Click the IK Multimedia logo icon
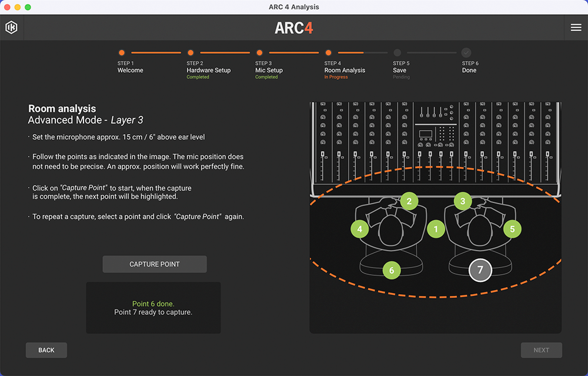This screenshot has height=376, width=588. (11, 28)
